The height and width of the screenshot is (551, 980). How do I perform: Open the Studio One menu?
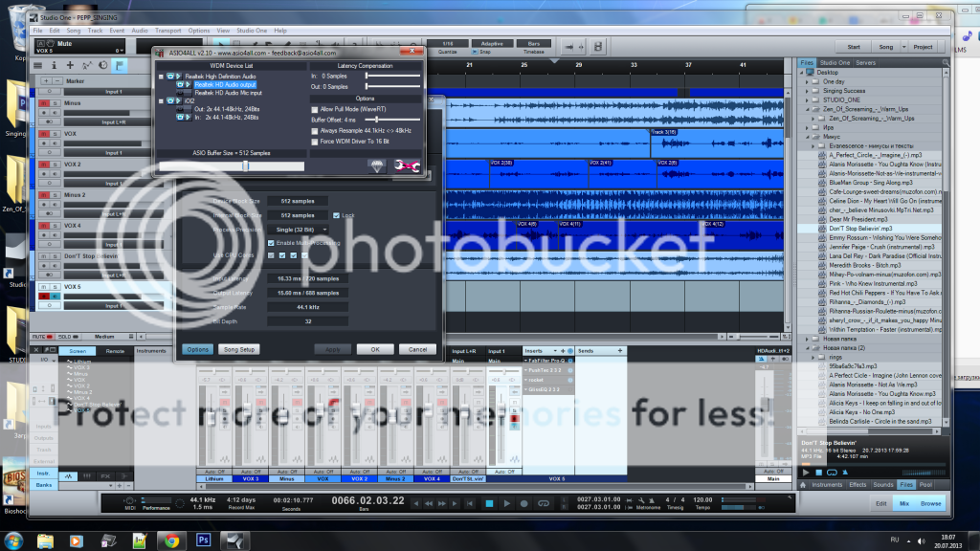[x=252, y=31]
